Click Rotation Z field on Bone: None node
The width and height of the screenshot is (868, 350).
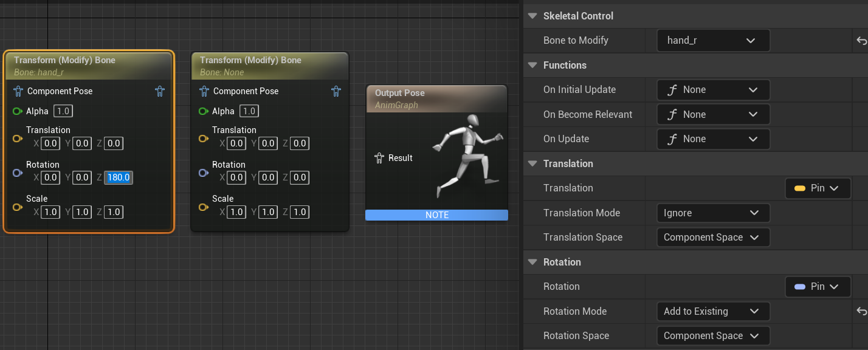tap(300, 177)
